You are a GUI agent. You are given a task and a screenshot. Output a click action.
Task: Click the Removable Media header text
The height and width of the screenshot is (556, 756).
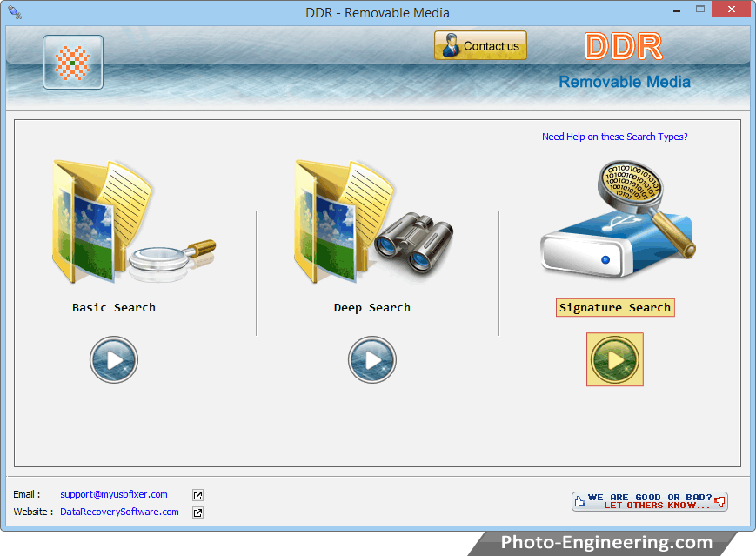(625, 82)
